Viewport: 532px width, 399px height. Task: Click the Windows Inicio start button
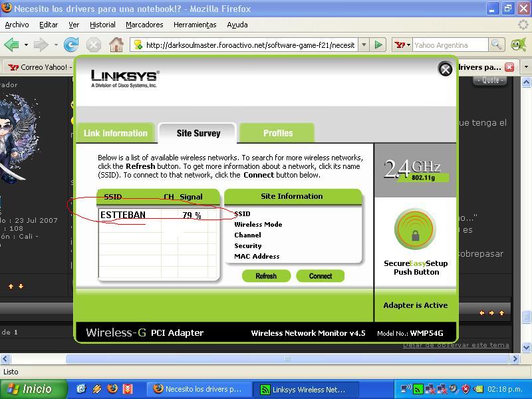pyautogui.click(x=33, y=389)
